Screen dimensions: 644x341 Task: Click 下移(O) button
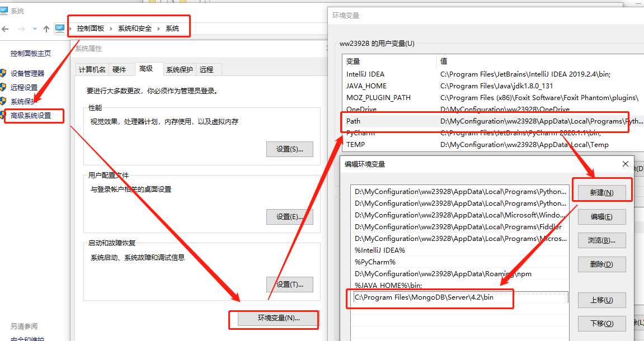coord(601,324)
